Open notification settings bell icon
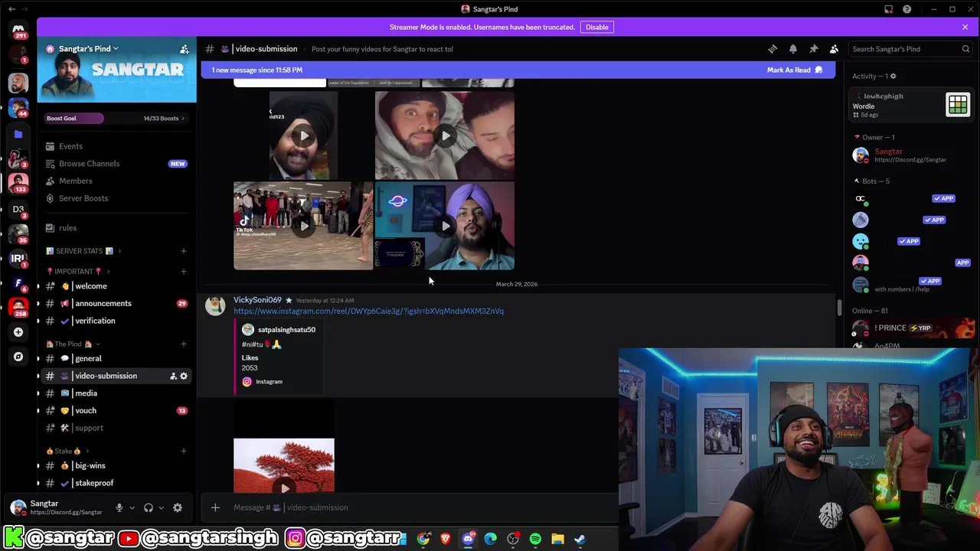The image size is (980, 551). click(x=793, y=49)
